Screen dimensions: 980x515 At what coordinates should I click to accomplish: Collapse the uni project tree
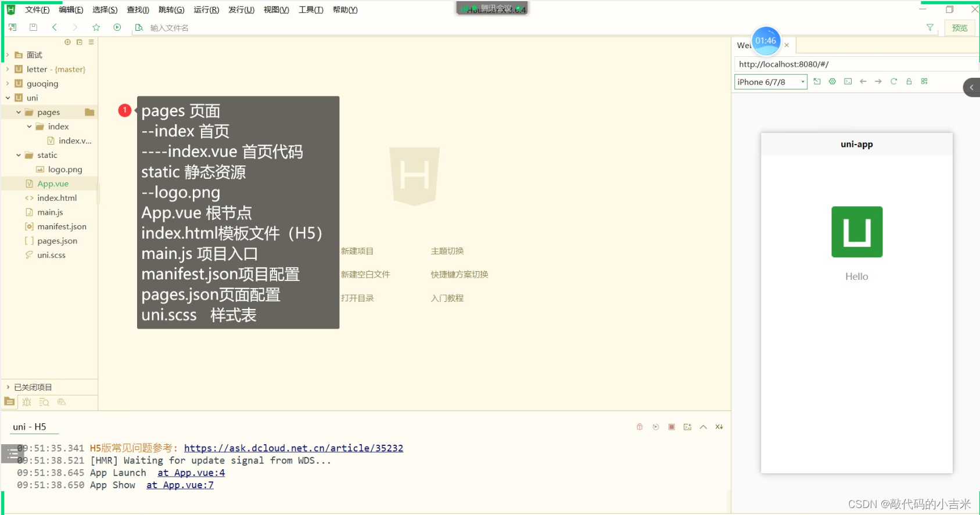click(8, 98)
